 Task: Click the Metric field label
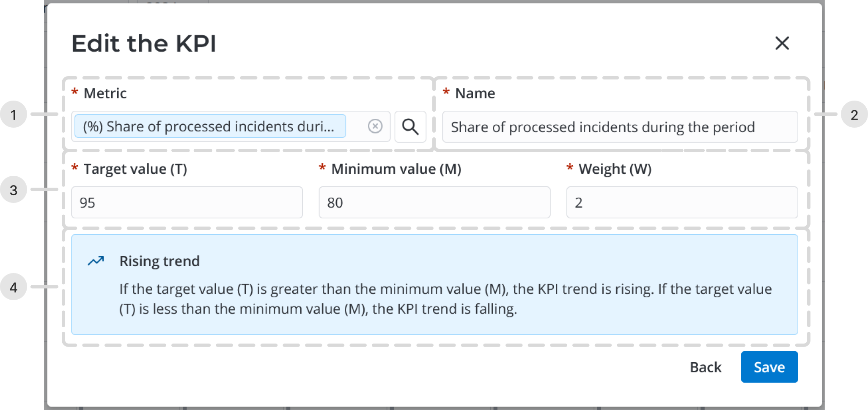point(105,93)
